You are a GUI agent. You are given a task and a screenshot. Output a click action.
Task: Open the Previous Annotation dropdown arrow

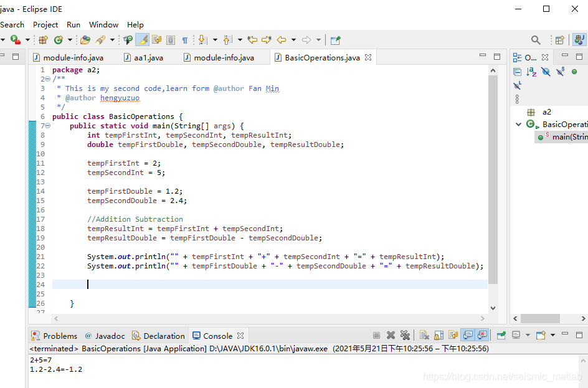point(240,40)
